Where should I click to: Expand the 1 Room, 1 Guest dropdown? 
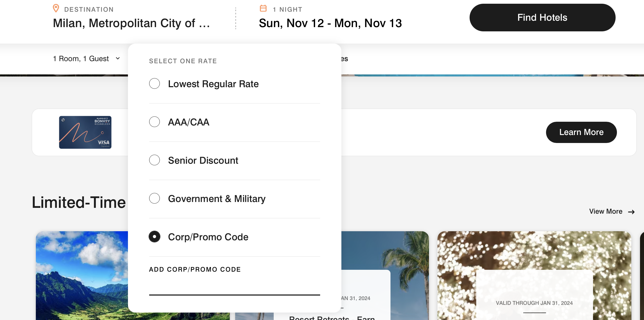[x=81, y=59]
